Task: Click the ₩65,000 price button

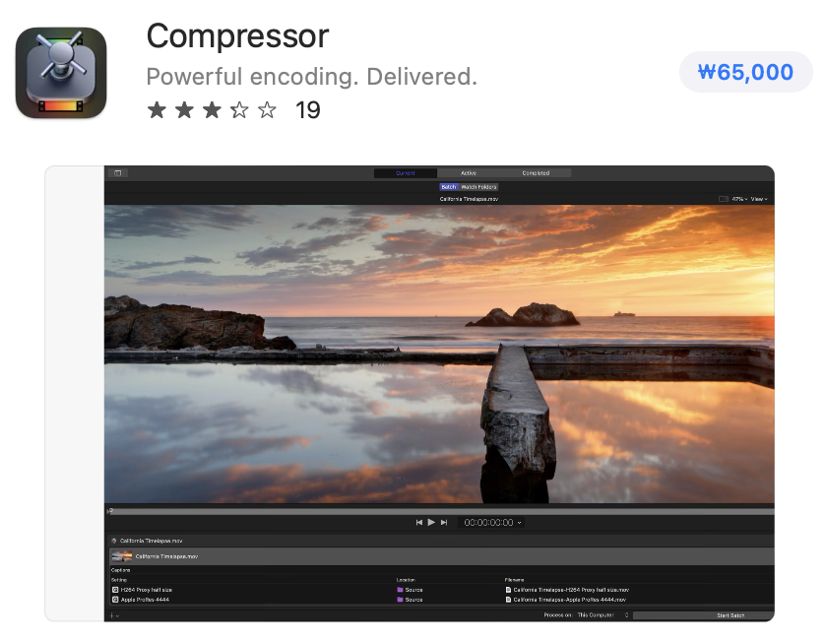Action: point(745,72)
